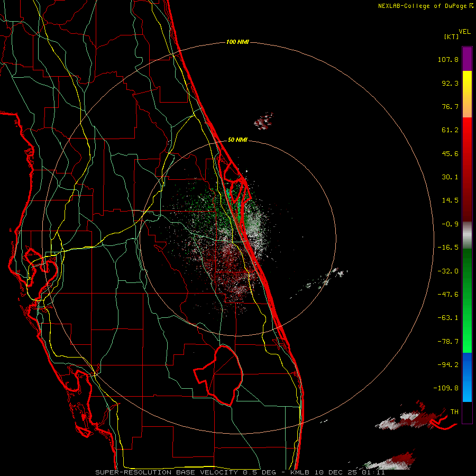Select the -0.9 velocity scale value
This screenshot has width=476, height=476.
(x=450, y=224)
